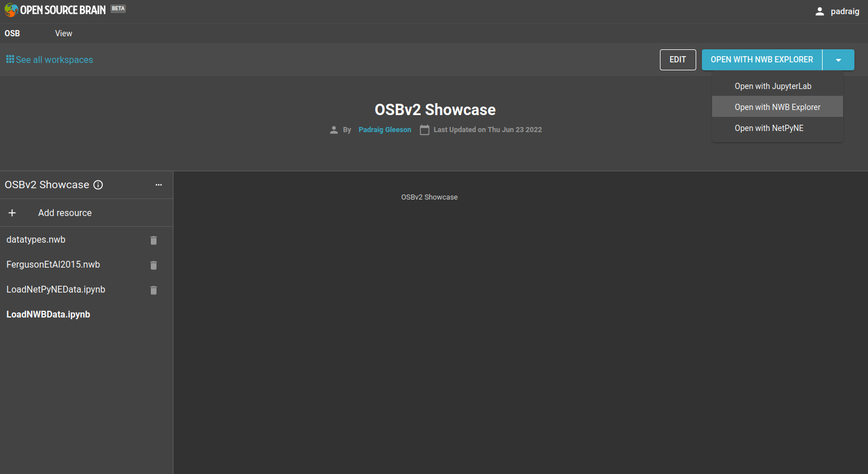Choose Open with JupyterLab
Image resolution: width=868 pixels, height=474 pixels.
[777, 86]
